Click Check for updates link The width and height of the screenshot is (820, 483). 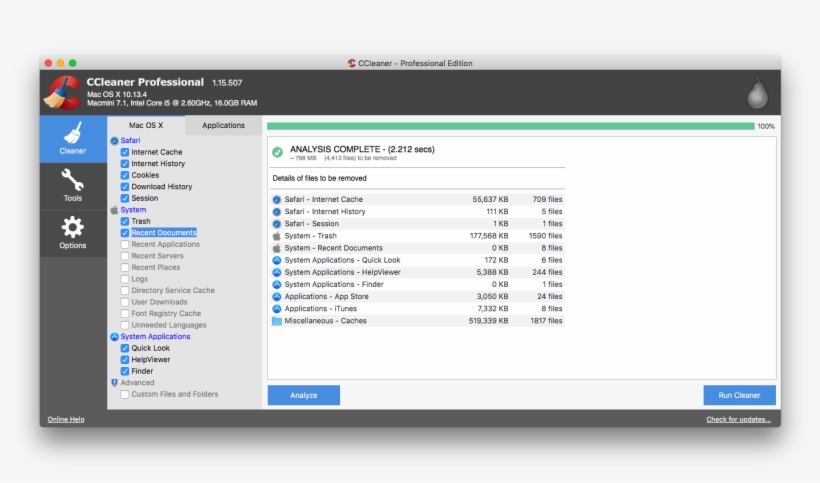pos(738,419)
